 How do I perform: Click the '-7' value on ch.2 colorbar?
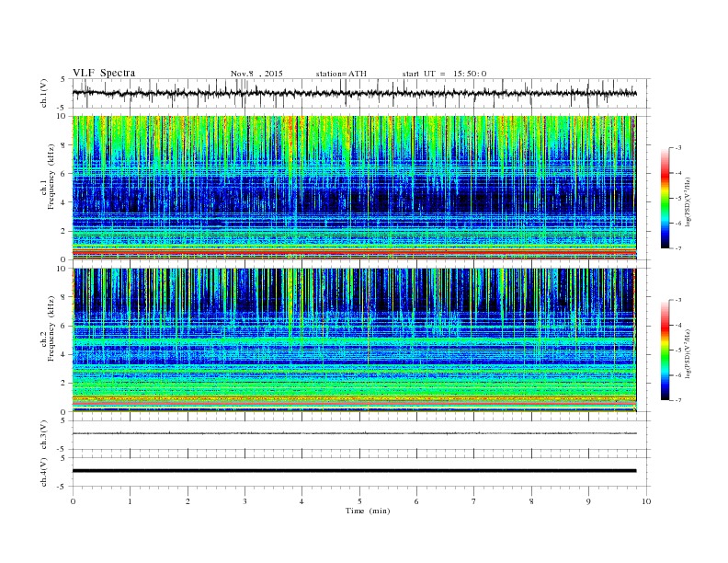tap(677, 400)
